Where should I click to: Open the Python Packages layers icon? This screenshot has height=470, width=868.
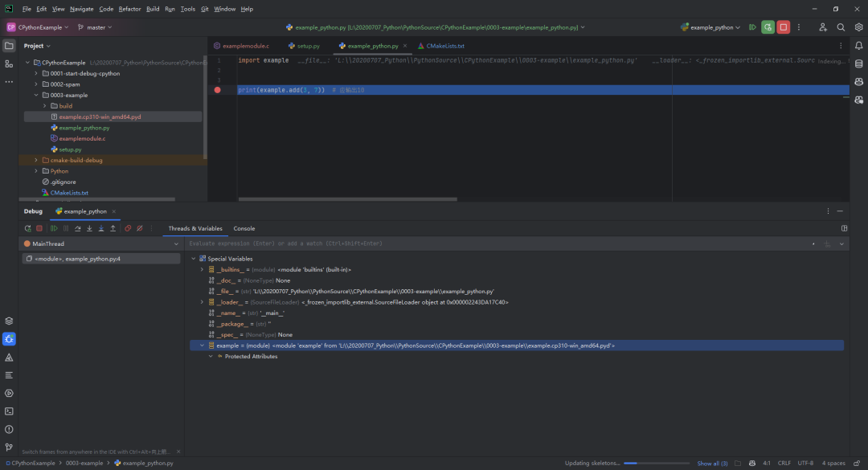point(9,321)
